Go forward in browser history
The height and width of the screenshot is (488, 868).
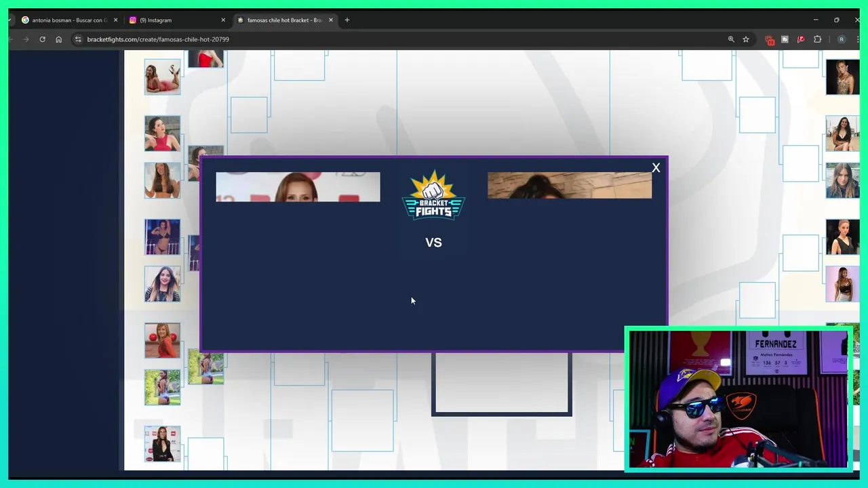(x=26, y=39)
